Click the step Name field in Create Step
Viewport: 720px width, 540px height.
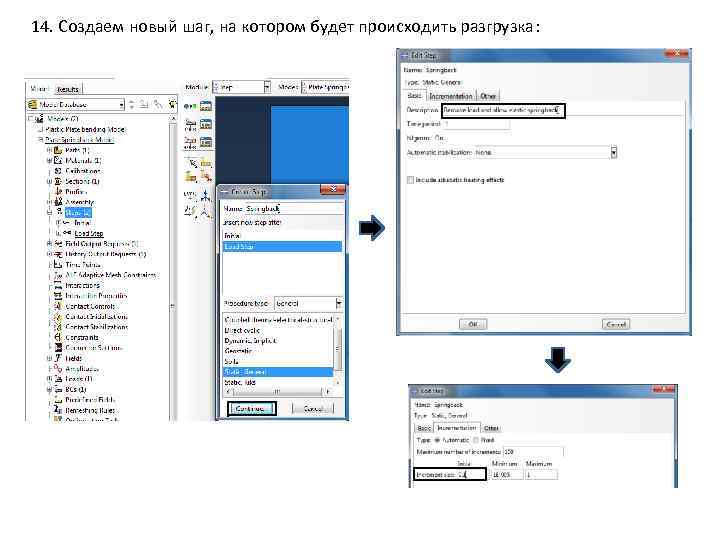(x=294, y=208)
